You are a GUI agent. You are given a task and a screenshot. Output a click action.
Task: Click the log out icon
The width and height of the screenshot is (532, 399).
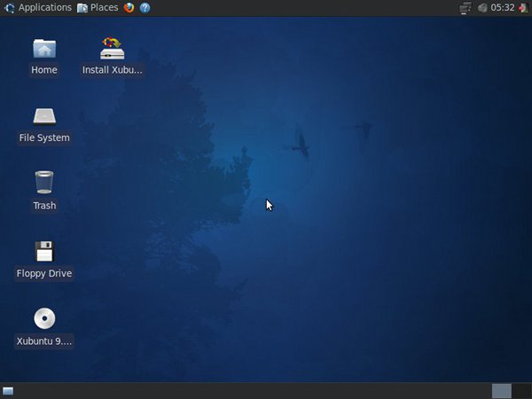[x=523, y=8]
